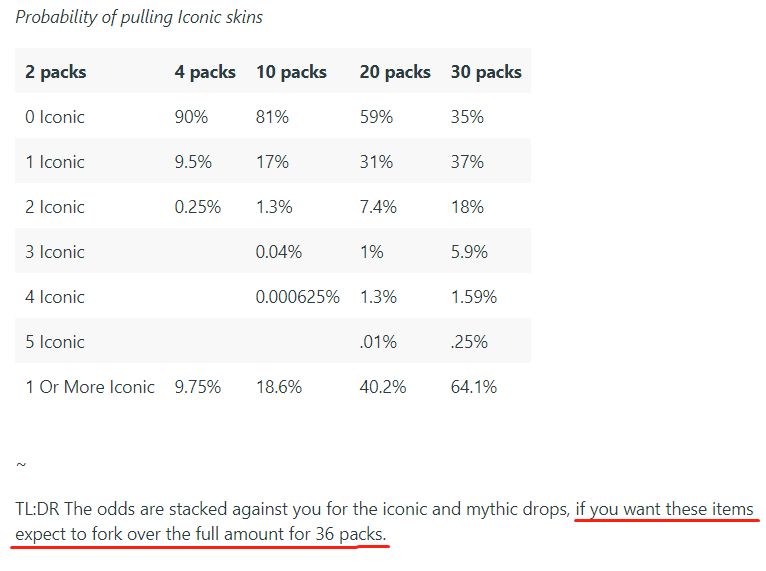Click the underlined "if you want these items" text
Screen dimensions: 766x571
pos(664,509)
